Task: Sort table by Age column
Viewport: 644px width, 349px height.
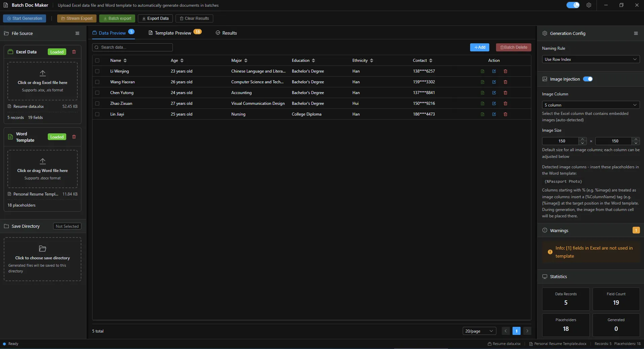Action: click(x=182, y=60)
